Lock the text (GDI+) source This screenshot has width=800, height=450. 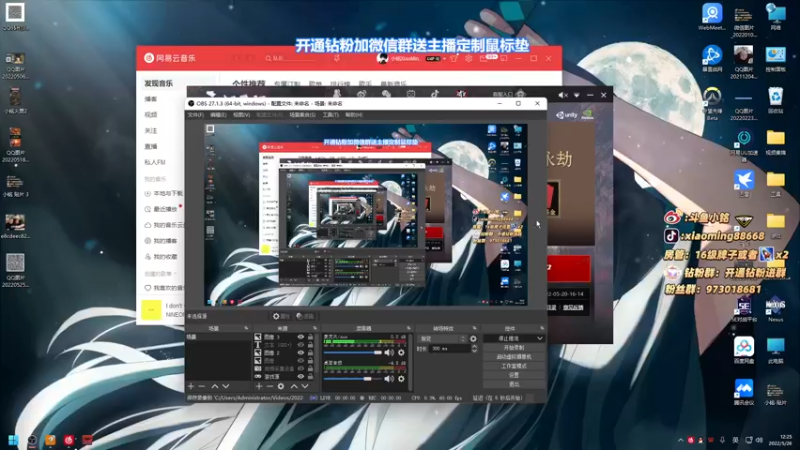click(310, 345)
